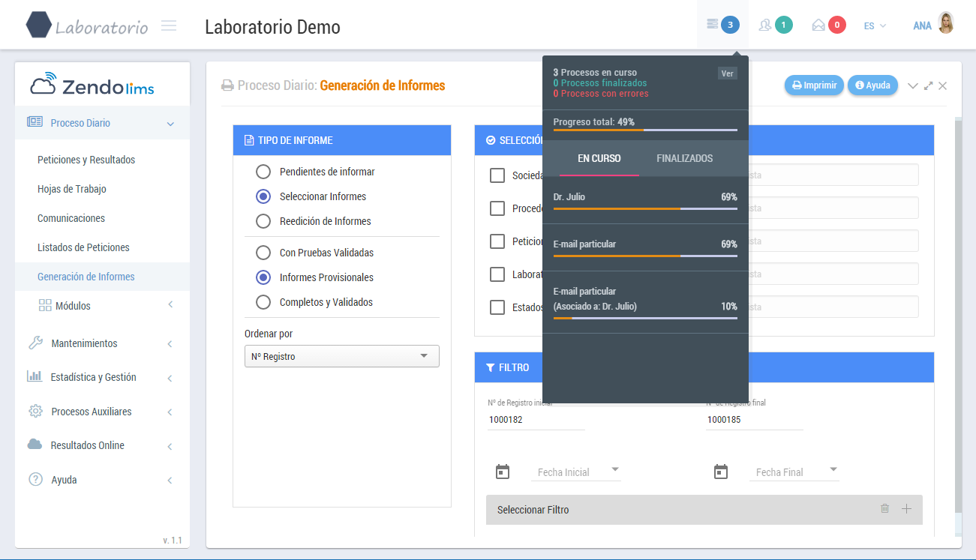Open the ES language dropdown
Viewport: 976px width, 560px height.
pyautogui.click(x=875, y=25)
